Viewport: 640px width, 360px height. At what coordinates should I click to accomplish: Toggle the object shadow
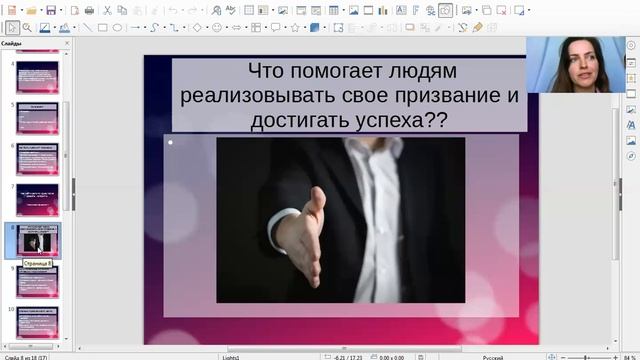[x=410, y=28]
